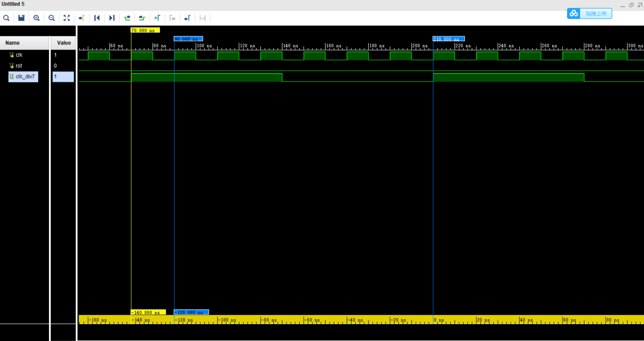Click the cloud upload icon

(x=574, y=13)
